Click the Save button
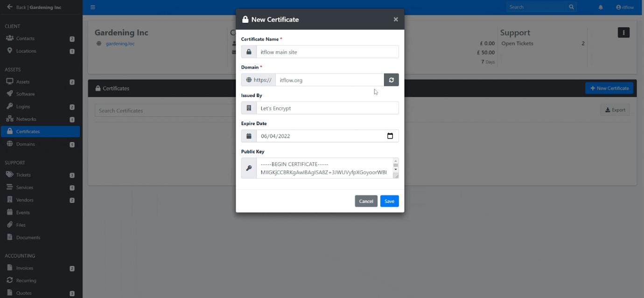Image resolution: width=644 pixels, height=298 pixels. tap(389, 201)
